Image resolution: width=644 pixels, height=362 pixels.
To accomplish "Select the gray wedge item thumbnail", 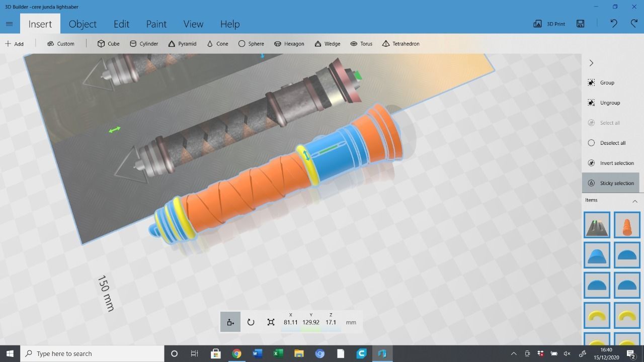I will (x=597, y=225).
